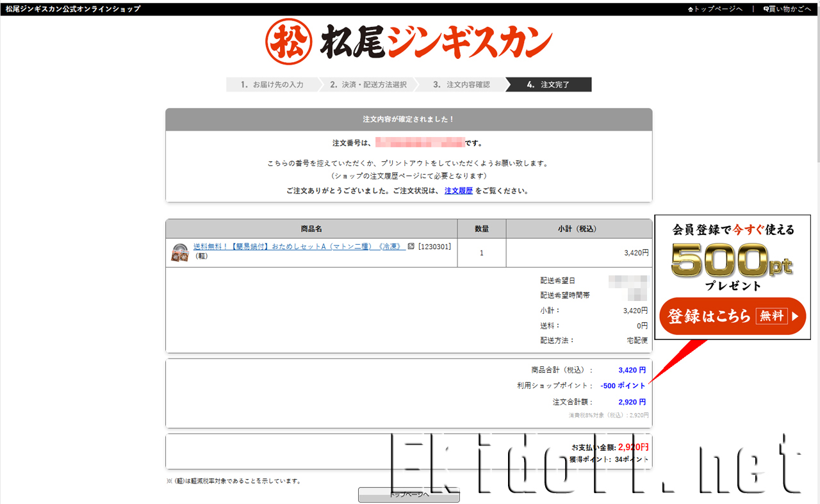The height and width of the screenshot is (504, 820).
Task: Click the 配送希望時間帯 label
Action: (x=565, y=295)
